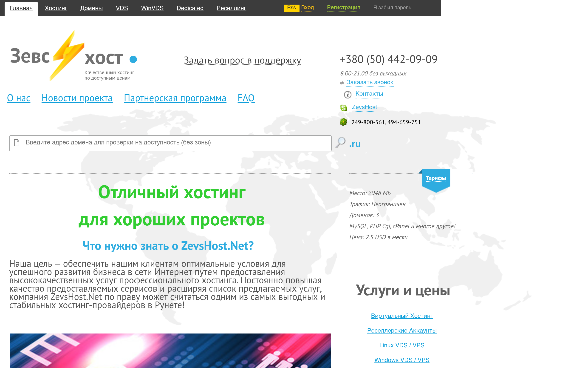The image size is (588, 368).
Task: Open Виртуальный Хостинг link
Action: click(402, 316)
